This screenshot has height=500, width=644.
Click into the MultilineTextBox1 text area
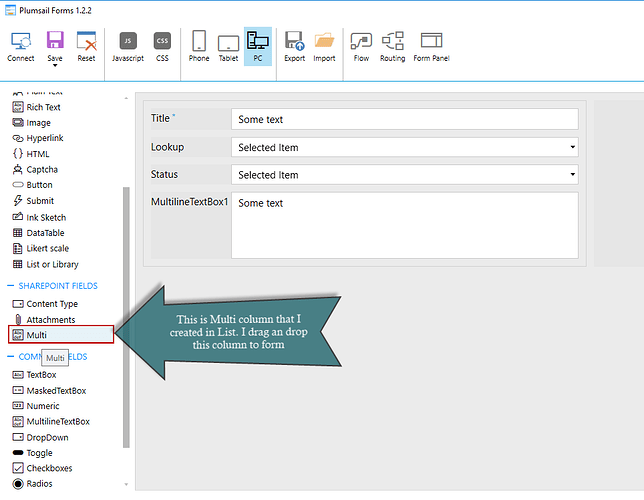click(x=405, y=225)
